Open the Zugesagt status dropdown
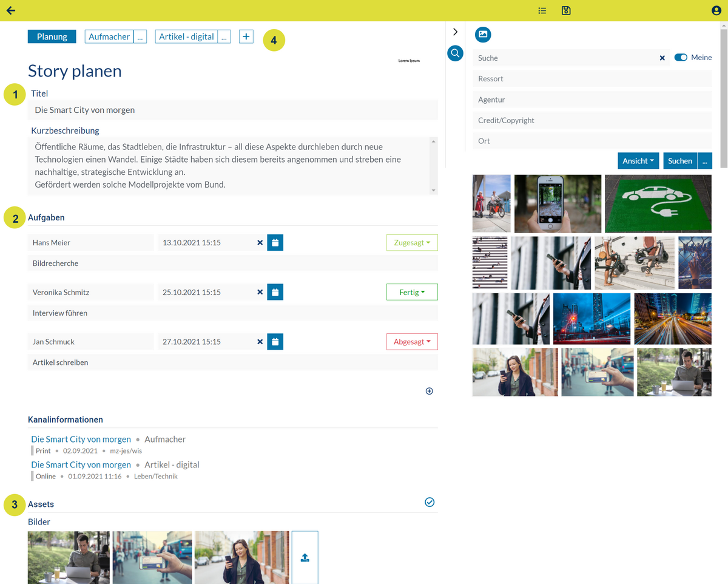 click(x=412, y=242)
